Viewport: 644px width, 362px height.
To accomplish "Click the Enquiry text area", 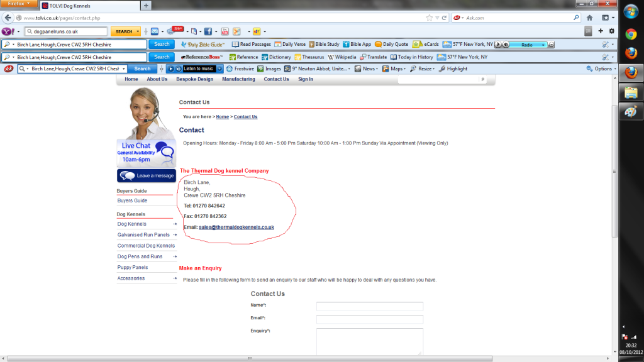I will [x=370, y=341].
